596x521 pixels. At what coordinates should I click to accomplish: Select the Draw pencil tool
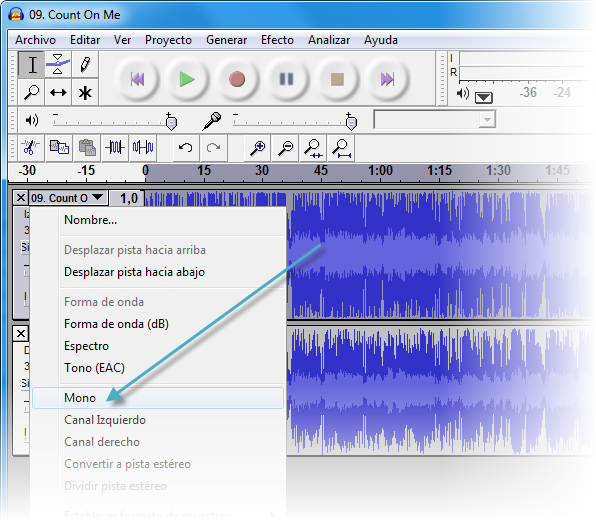[x=85, y=65]
